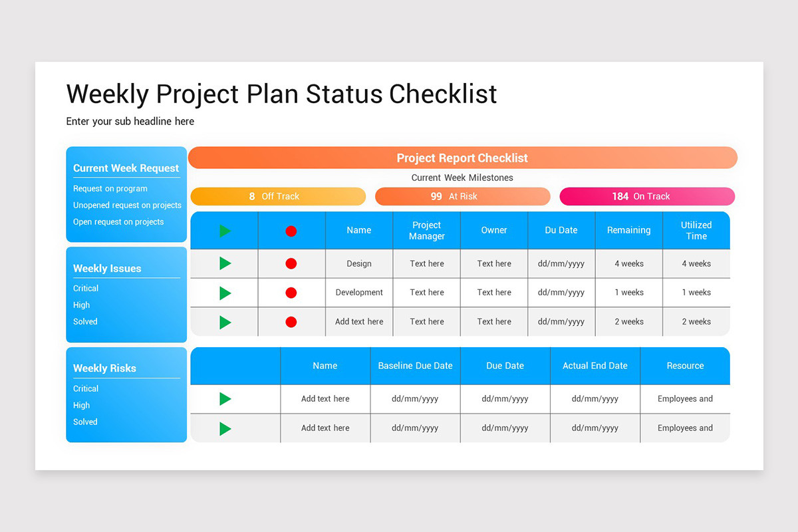The width and height of the screenshot is (798, 532).
Task: Click the red dot in the Development row
Action: [291, 293]
